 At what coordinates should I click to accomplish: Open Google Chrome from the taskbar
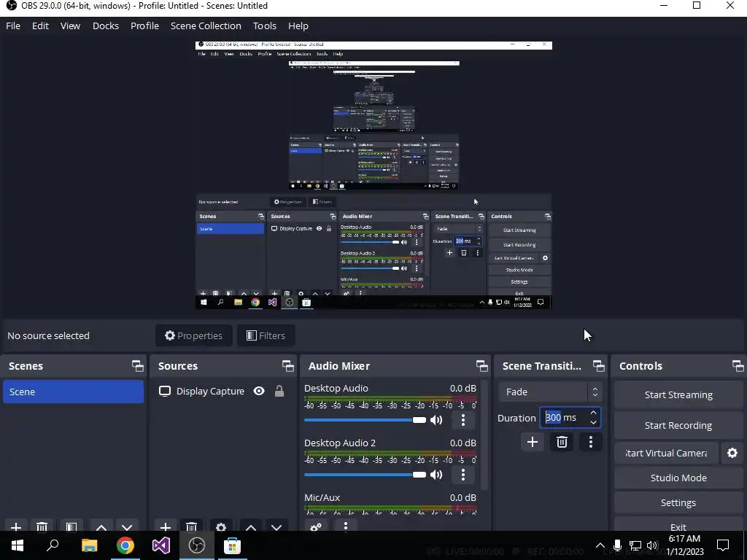(125, 545)
